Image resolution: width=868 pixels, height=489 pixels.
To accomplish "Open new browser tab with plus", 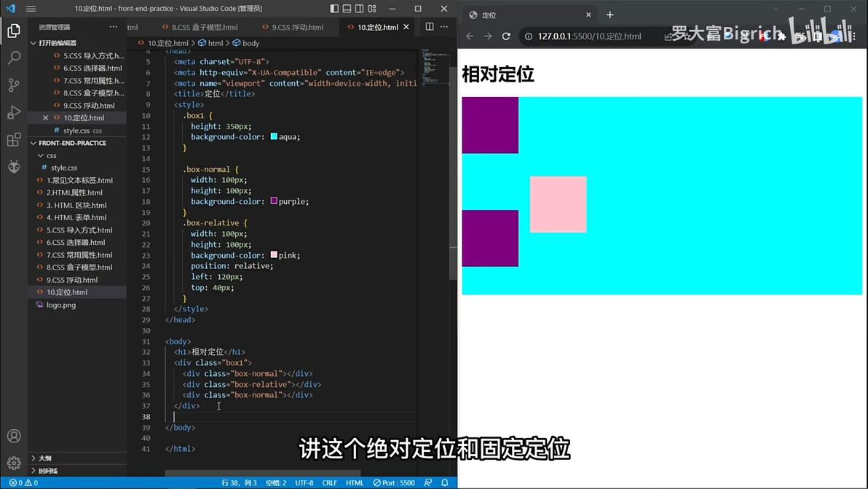I will click(610, 15).
